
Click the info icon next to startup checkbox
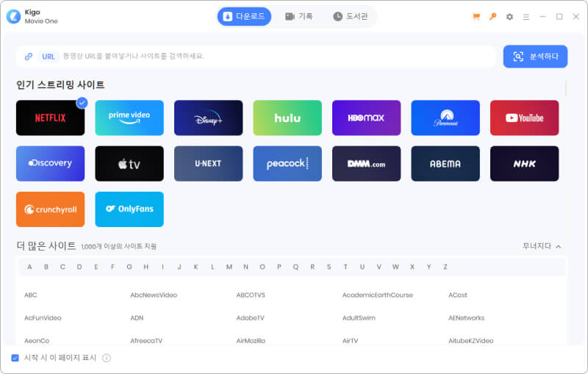(107, 358)
